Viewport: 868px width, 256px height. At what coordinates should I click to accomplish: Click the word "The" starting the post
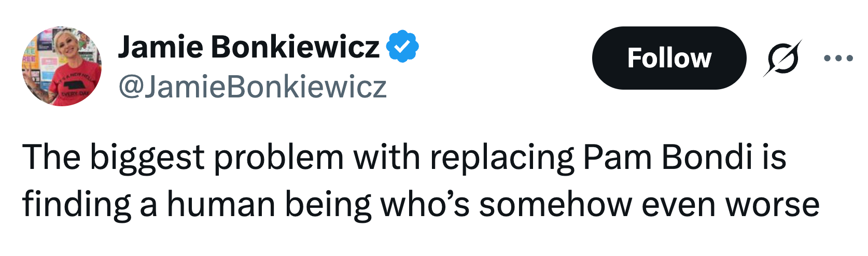point(51,157)
